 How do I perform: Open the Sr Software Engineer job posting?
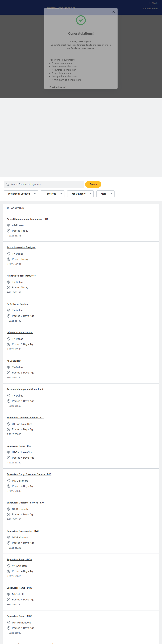pos(18,304)
